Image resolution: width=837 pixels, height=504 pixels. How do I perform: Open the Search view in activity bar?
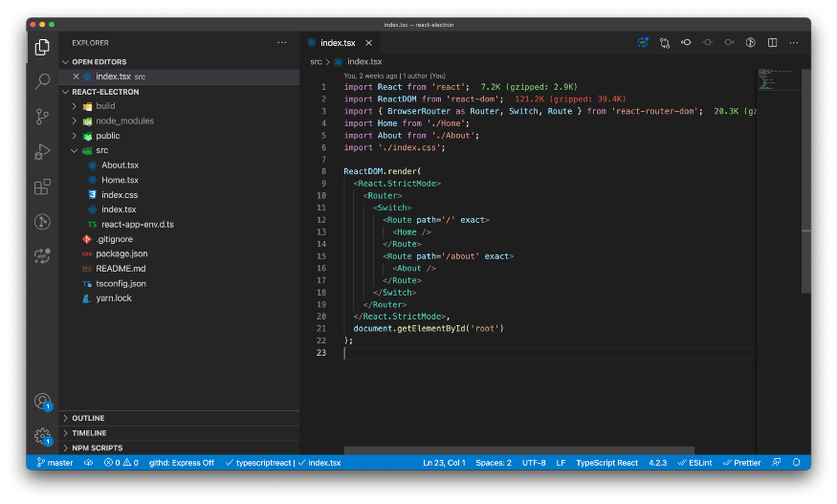pos(42,81)
